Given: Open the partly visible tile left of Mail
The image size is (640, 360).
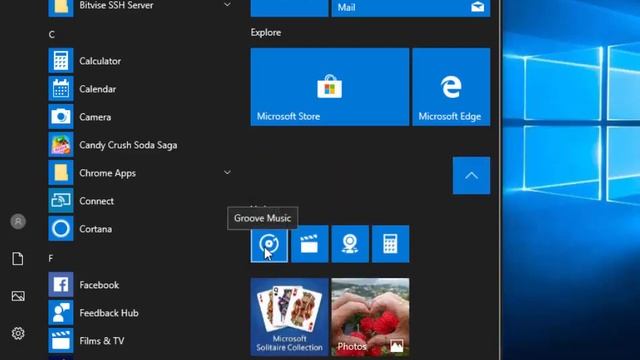Looking at the screenshot, I should [x=289, y=8].
